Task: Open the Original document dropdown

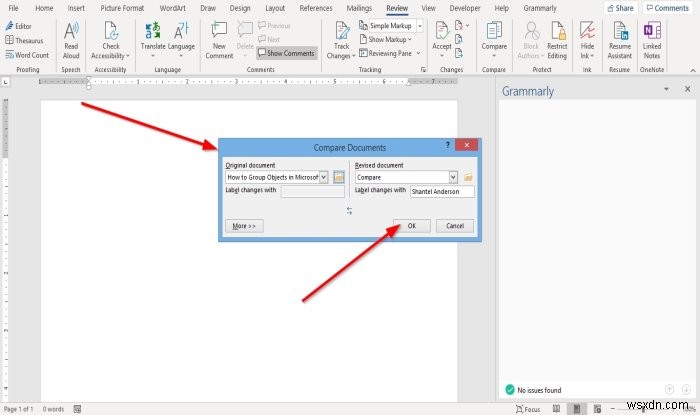Action: tap(324, 177)
